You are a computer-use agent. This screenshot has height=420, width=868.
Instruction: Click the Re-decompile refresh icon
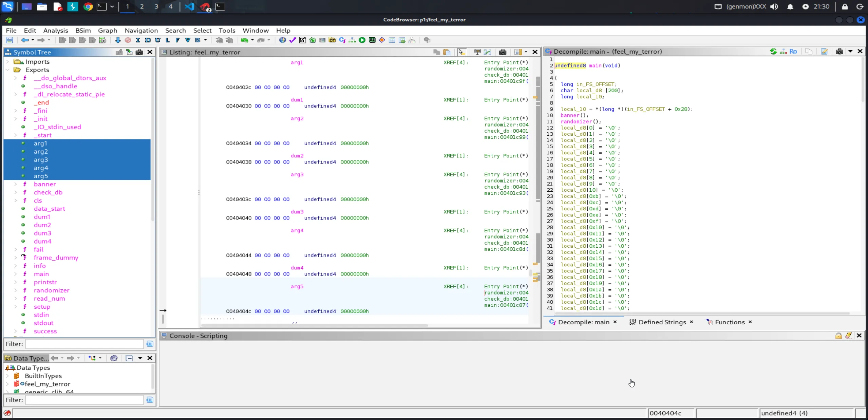[x=773, y=52]
